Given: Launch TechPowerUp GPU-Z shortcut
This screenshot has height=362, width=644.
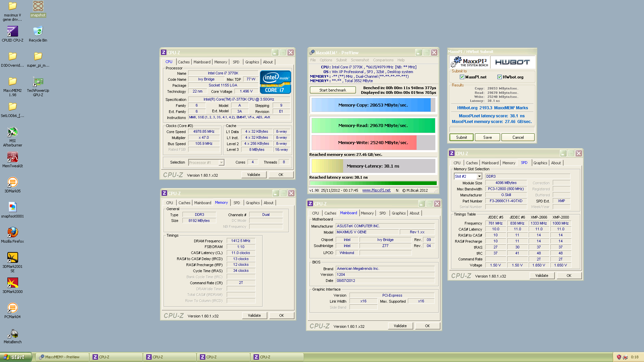Looking at the screenshot, I should click(x=38, y=86).
